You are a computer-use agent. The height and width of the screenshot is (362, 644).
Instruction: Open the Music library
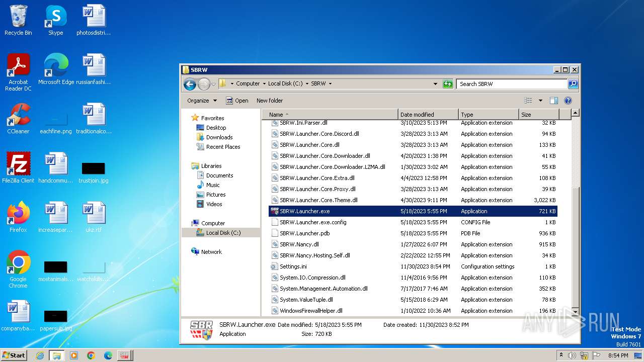213,185
